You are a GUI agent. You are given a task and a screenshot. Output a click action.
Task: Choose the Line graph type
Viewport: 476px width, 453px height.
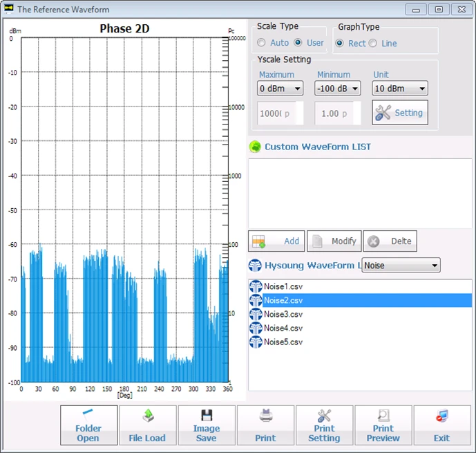pyautogui.click(x=373, y=43)
